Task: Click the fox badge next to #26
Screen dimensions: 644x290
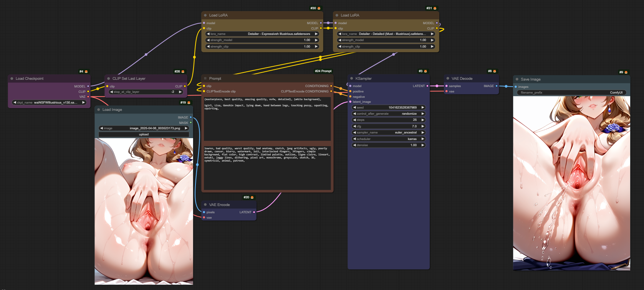Action: click(x=183, y=71)
